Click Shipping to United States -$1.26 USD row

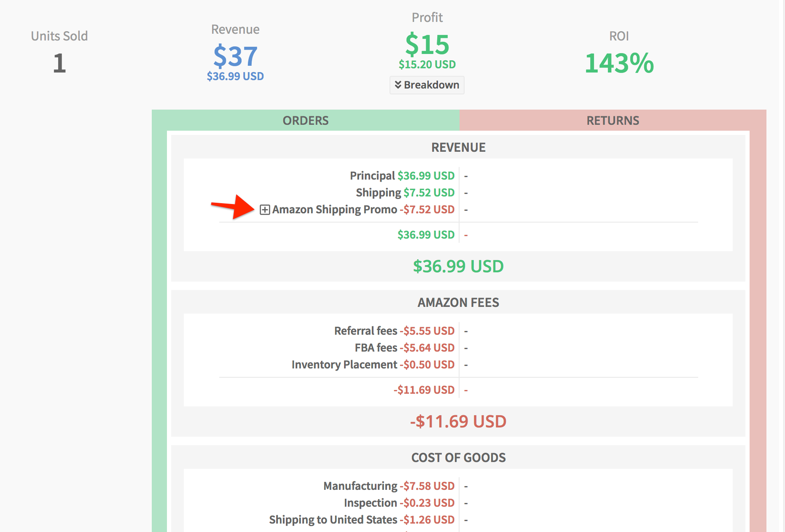tap(362, 520)
